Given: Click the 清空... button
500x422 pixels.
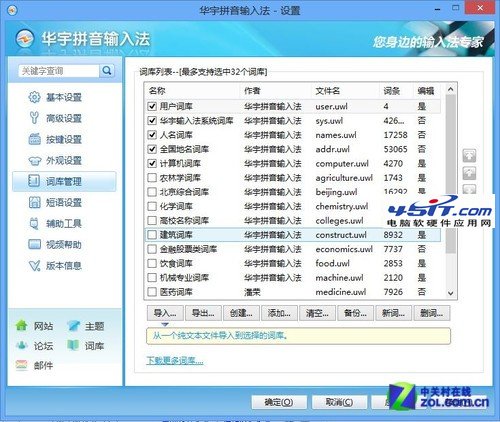Looking at the screenshot, I should click(x=317, y=313).
